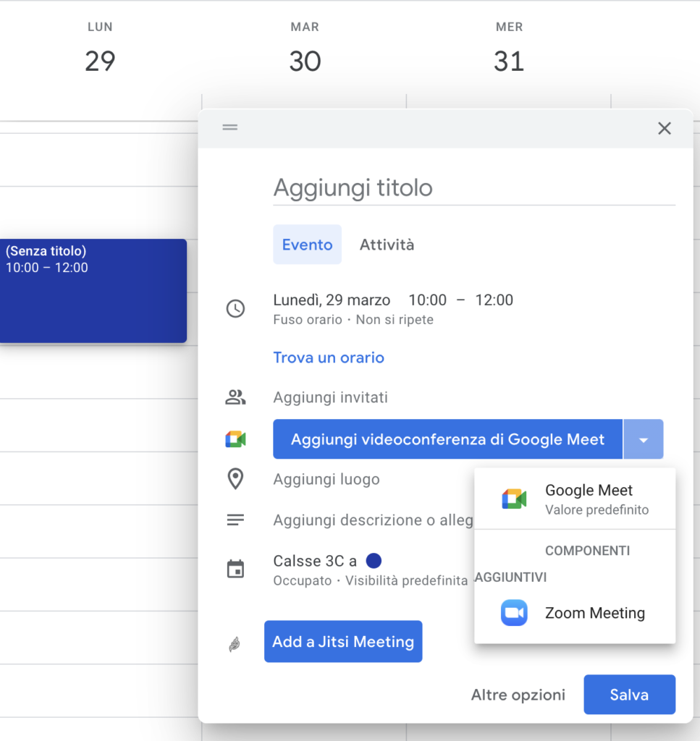Click the Google Meet icon left of button
The height and width of the screenshot is (741, 700).
pos(235,439)
